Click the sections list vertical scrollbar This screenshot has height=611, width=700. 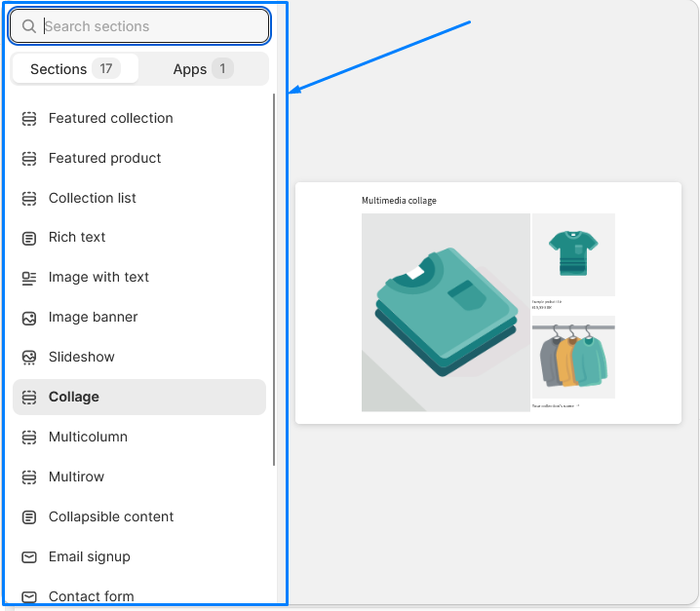[274, 280]
